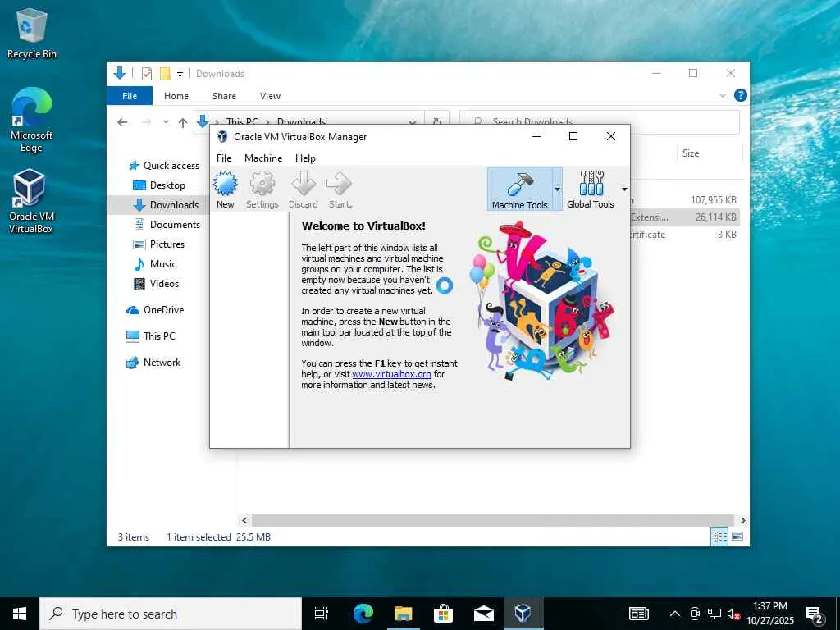Open the recent locations dropdown in Explorer
The height and width of the screenshot is (630, 840).
(166, 122)
